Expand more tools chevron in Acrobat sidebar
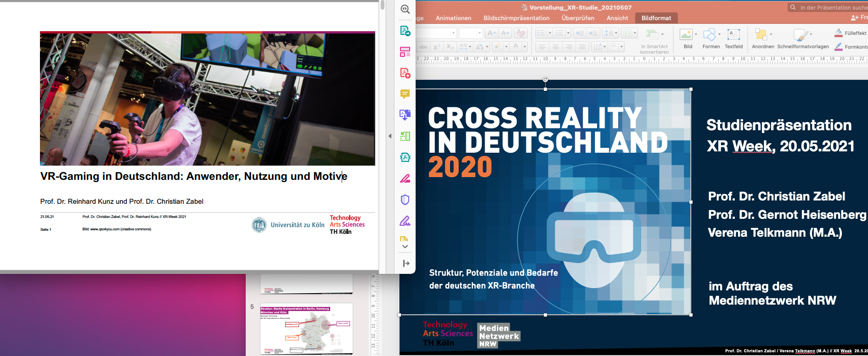The width and height of the screenshot is (868, 356). (x=405, y=247)
